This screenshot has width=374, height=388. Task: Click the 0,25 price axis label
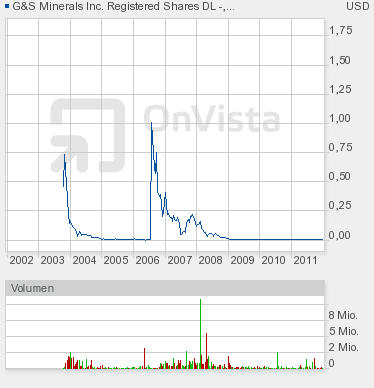tap(340, 205)
